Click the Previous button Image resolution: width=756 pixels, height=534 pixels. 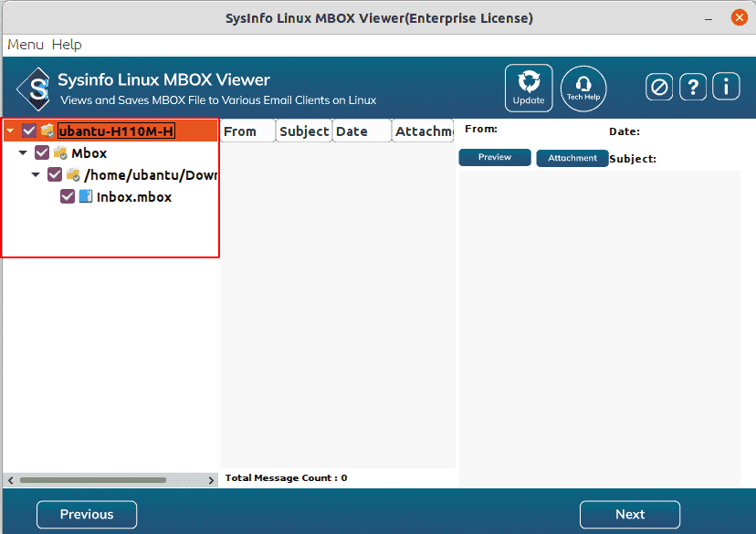tap(86, 514)
